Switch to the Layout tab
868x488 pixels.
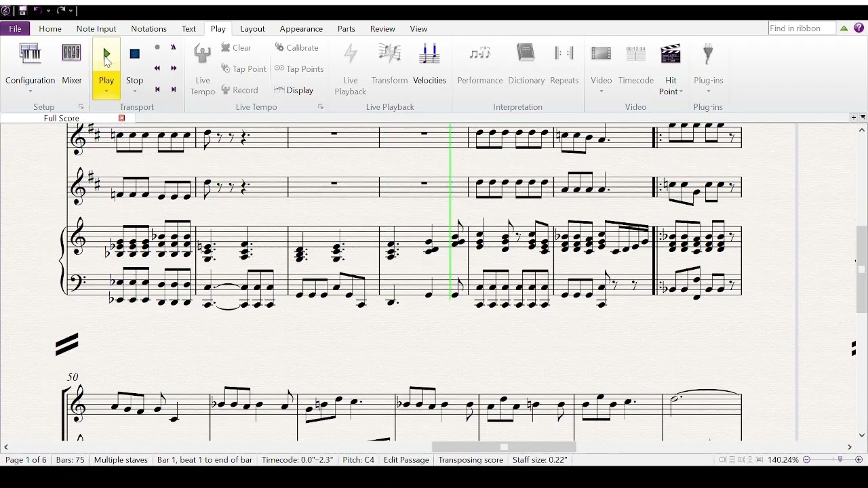(252, 28)
